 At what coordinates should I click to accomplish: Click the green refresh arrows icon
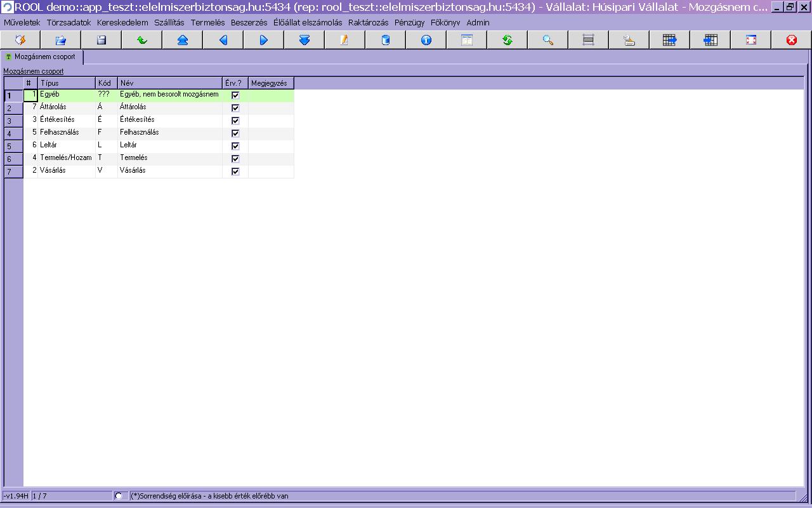click(507, 40)
